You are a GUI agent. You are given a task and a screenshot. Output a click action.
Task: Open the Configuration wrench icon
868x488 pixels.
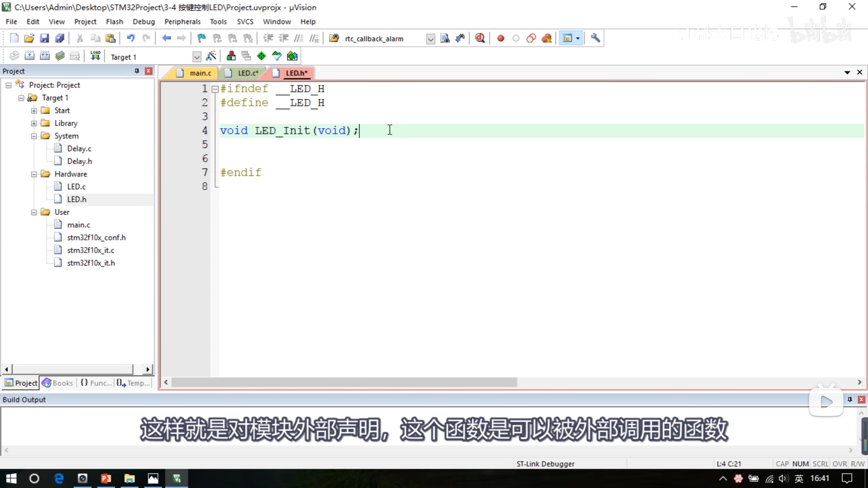tap(595, 38)
